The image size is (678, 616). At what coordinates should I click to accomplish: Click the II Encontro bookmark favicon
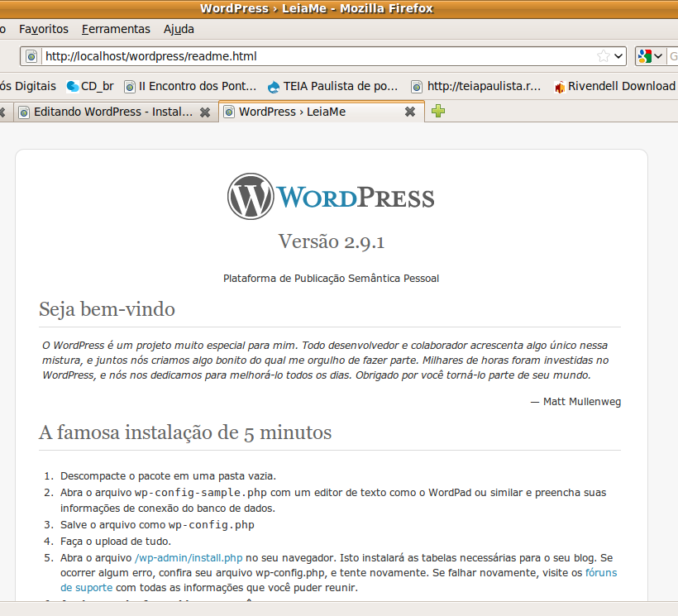click(x=130, y=88)
